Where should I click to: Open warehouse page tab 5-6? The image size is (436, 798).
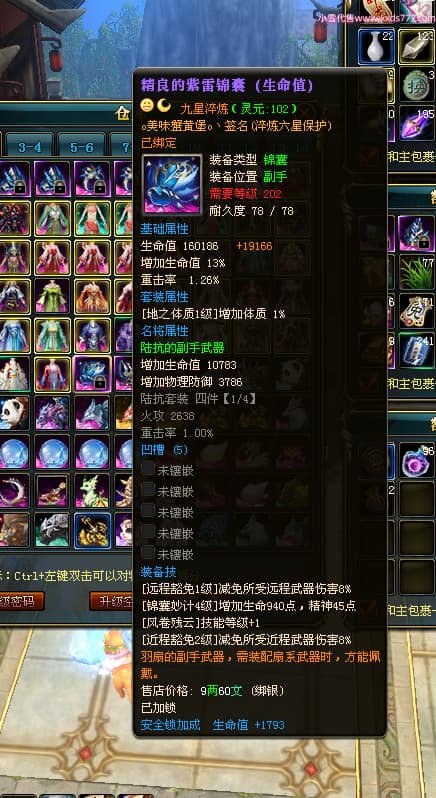(82, 147)
